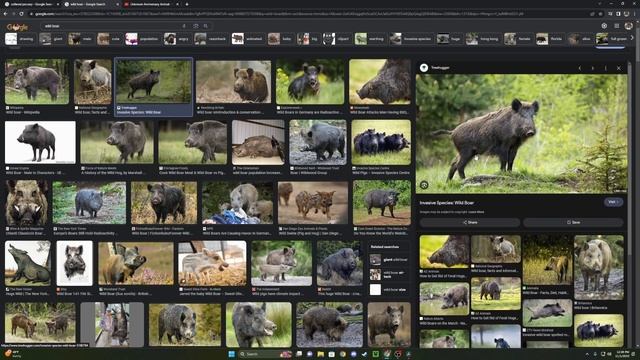
Task: Open running boar related image in preview panel
Action: (547, 313)
